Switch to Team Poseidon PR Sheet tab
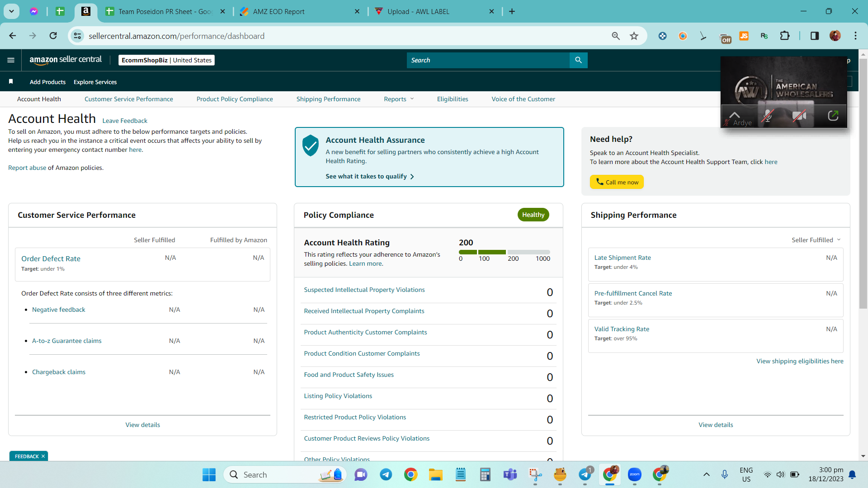The width and height of the screenshot is (868, 488). (165, 12)
